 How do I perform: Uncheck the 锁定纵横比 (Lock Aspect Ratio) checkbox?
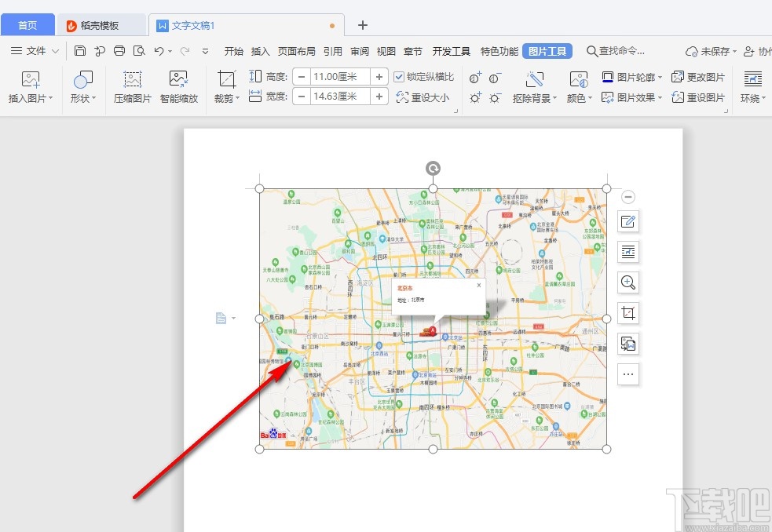401,77
